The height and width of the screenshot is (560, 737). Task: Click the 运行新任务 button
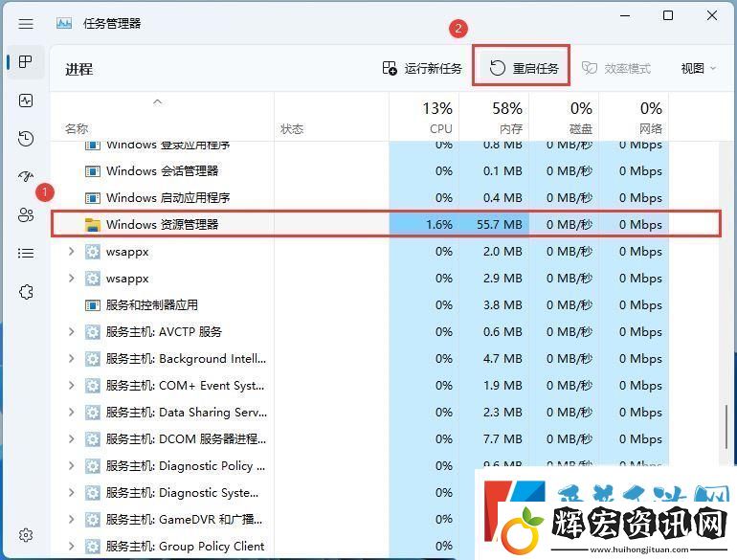(x=422, y=69)
